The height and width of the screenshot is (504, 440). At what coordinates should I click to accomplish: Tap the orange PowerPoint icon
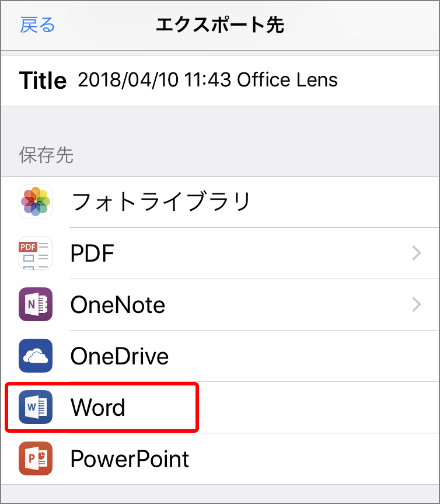coord(36,458)
